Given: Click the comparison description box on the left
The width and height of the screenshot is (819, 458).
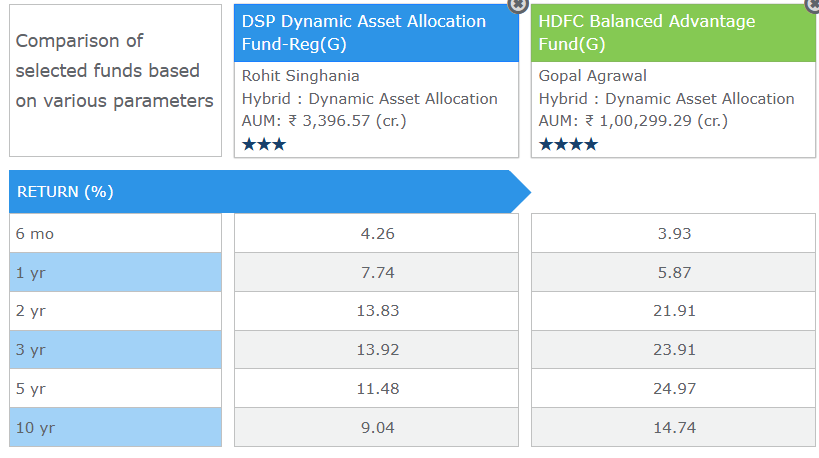Looking at the screenshot, I should pos(115,81).
